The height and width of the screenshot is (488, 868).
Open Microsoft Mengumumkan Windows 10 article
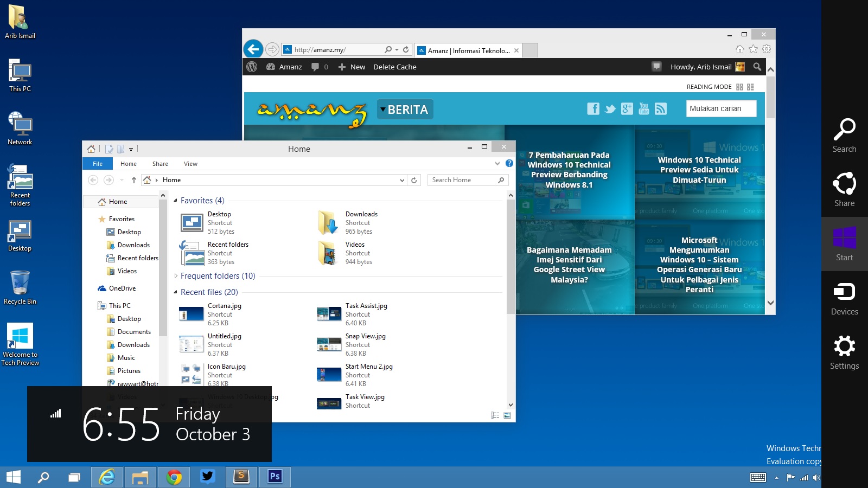coord(699,265)
